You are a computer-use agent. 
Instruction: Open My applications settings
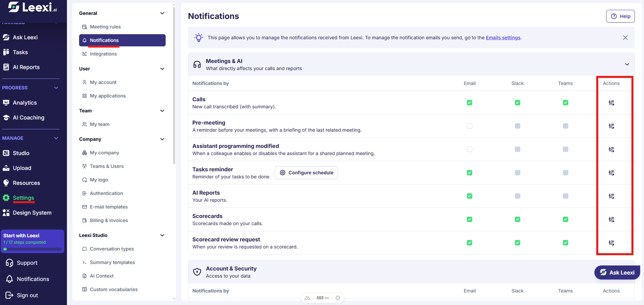point(122,96)
